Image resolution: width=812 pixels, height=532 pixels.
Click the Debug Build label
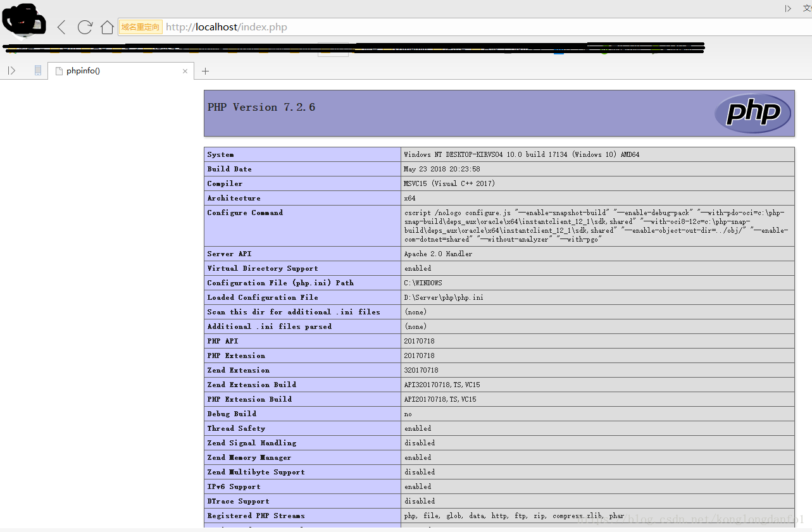coord(232,414)
